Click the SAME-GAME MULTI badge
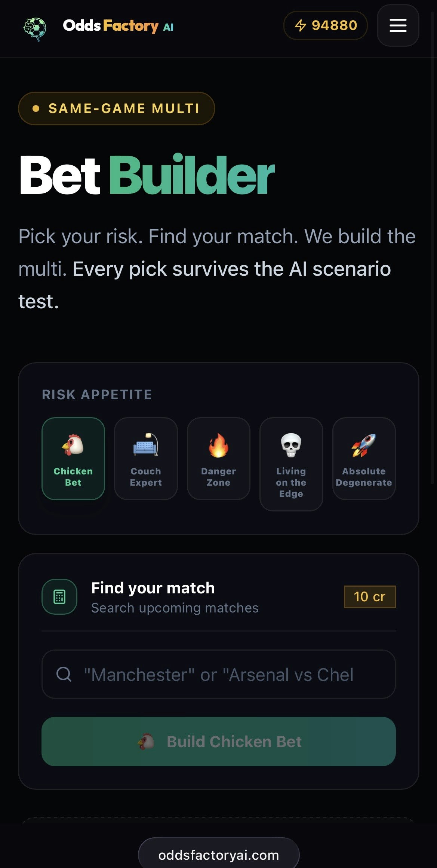Viewport: 437px width, 868px height. 117,108
